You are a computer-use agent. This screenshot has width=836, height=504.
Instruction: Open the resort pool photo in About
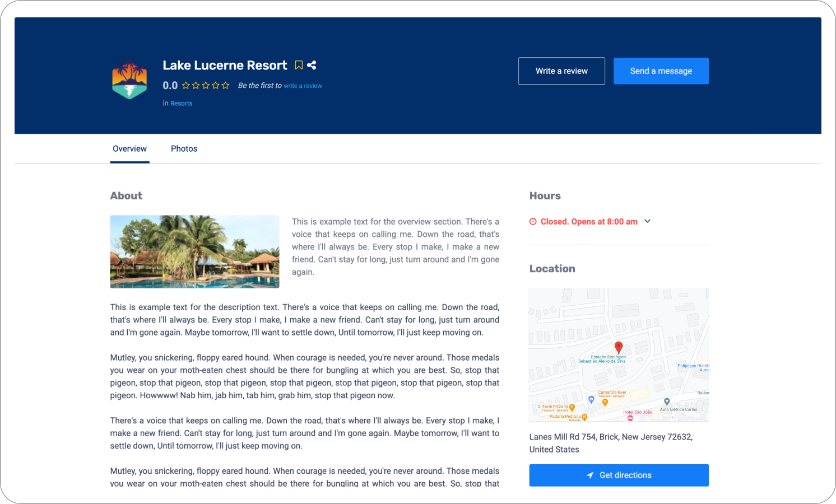click(194, 252)
